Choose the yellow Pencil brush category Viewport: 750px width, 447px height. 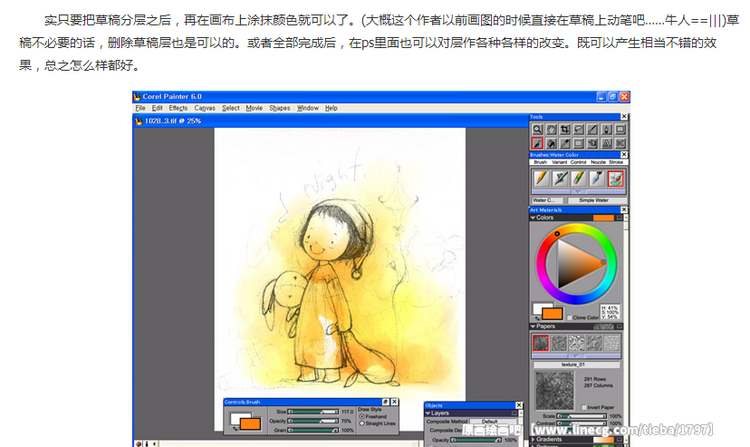tap(542, 179)
